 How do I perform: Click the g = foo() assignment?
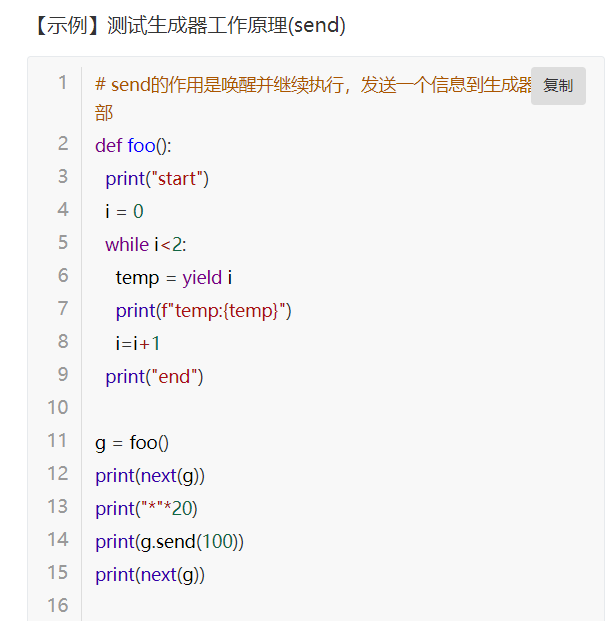click(x=132, y=443)
